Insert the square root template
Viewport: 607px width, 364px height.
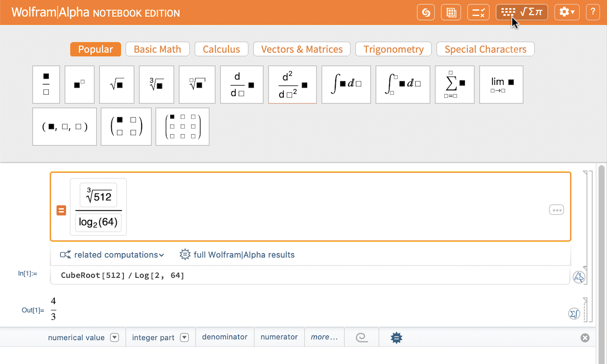point(117,85)
